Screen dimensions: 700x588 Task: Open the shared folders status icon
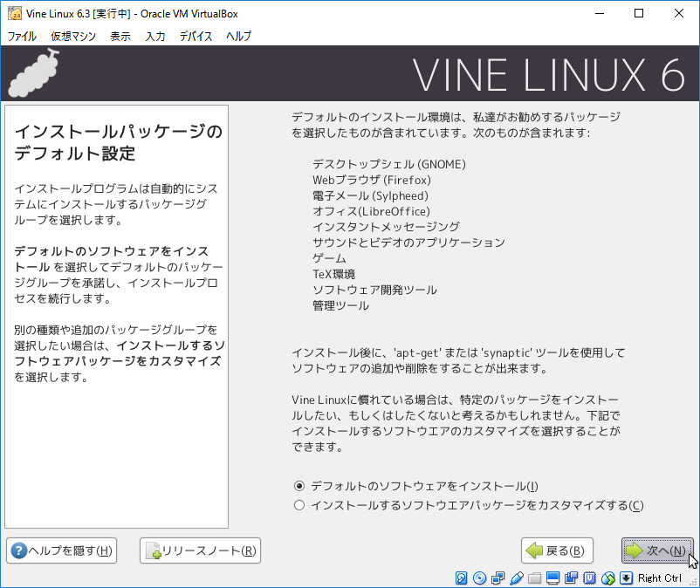coord(534,578)
